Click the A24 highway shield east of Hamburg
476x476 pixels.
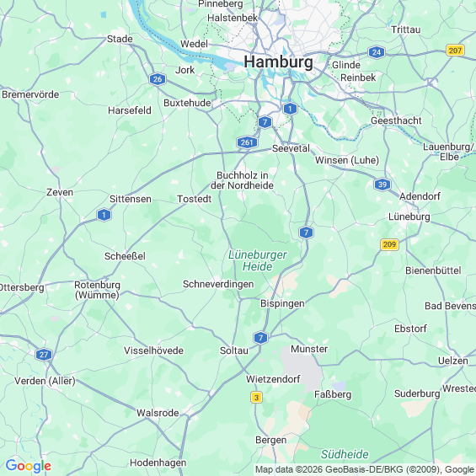pyautogui.click(x=377, y=52)
